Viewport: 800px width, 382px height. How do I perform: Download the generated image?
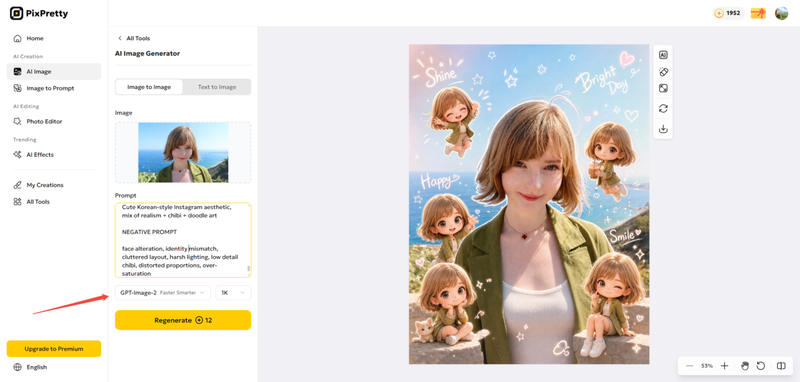click(x=663, y=129)
